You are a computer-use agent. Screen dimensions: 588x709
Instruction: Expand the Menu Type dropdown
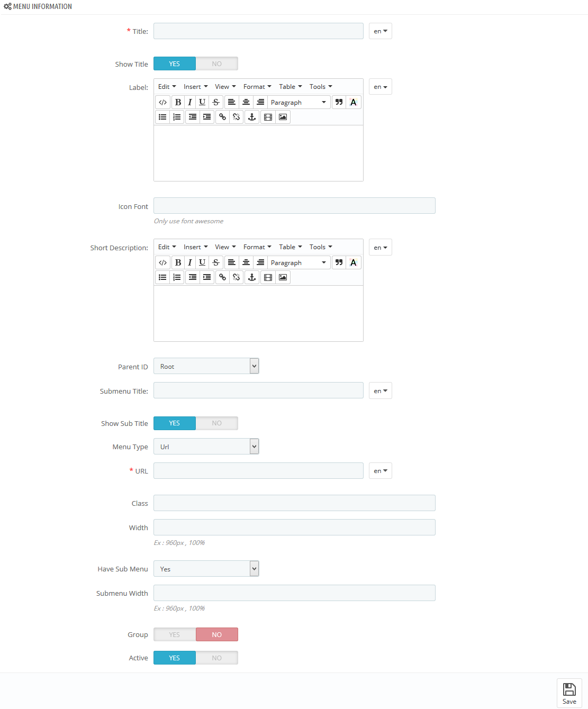pos(206,447)
